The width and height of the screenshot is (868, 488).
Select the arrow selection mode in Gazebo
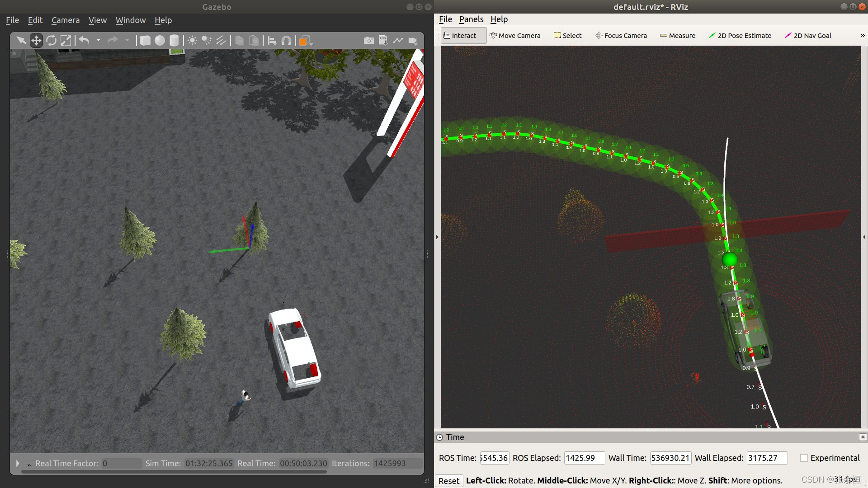[21, 41]
